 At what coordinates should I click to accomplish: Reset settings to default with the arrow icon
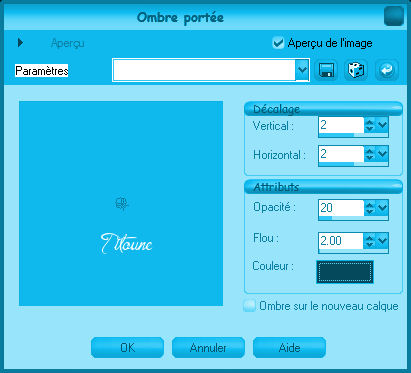coord(387,70)
